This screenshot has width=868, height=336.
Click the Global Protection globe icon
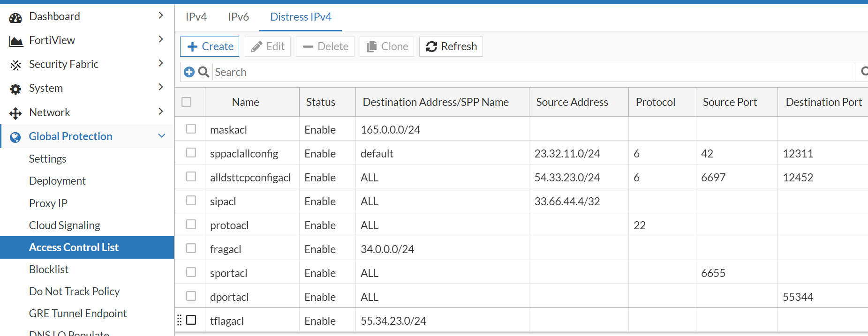tap(15, 137)
